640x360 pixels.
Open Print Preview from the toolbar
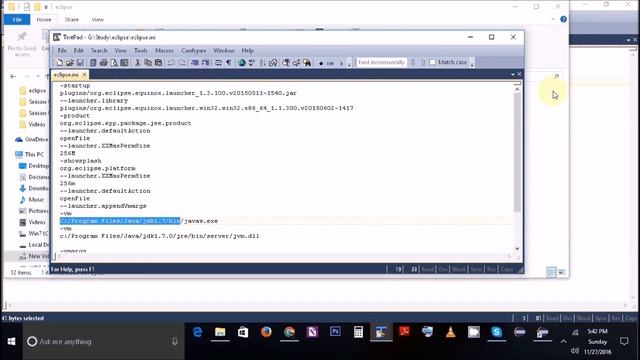114,62
